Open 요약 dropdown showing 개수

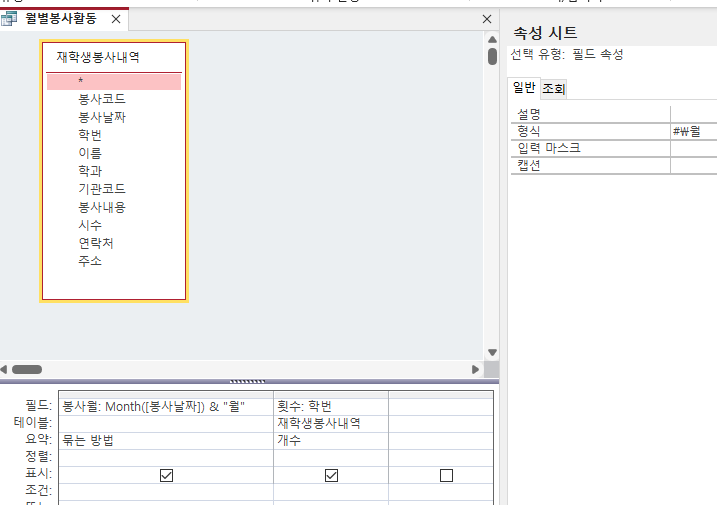click(x=330, y=441)
